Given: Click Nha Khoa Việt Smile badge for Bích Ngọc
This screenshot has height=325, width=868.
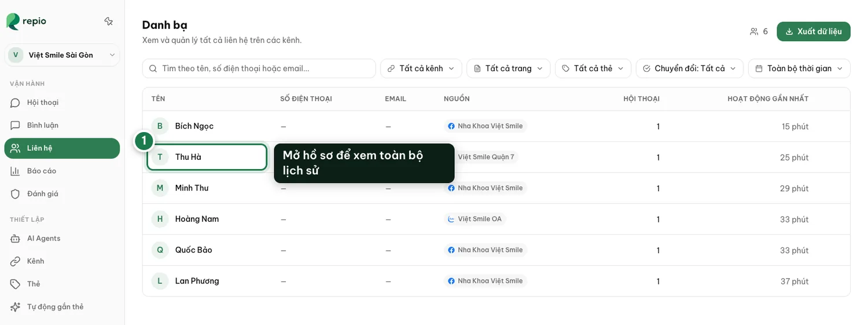Looking at the screenshot, I should pos(485,126).
